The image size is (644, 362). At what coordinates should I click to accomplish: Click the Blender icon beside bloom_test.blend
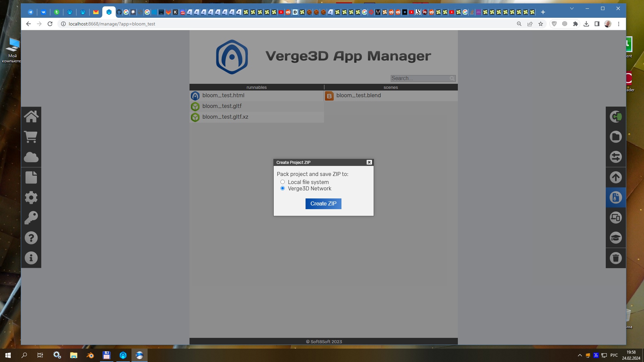pyautogui.click(x=329, y=96)
